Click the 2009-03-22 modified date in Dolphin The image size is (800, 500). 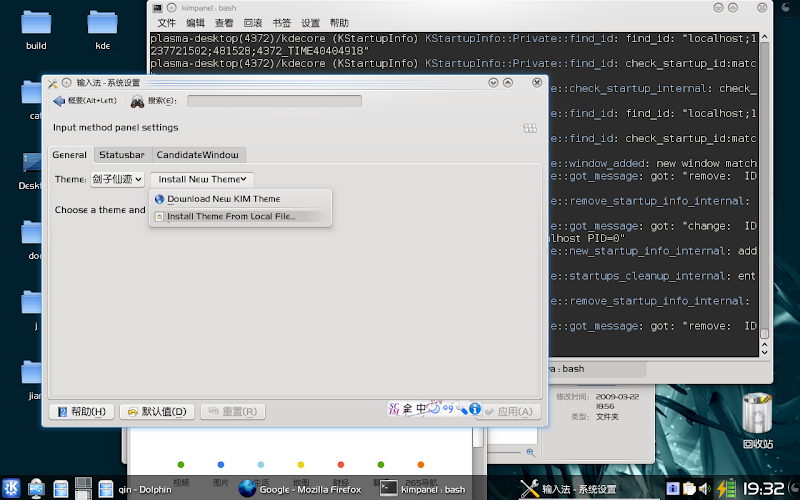tap(617, 401)
